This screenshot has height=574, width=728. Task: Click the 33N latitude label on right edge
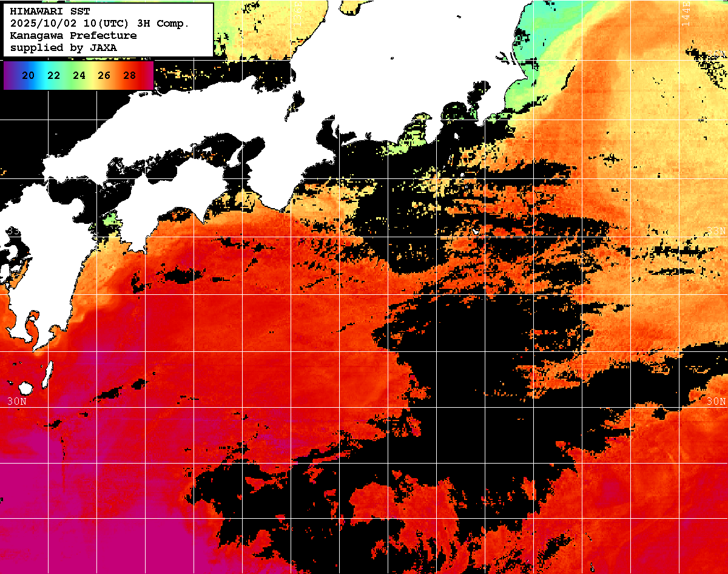pos(716,231)
